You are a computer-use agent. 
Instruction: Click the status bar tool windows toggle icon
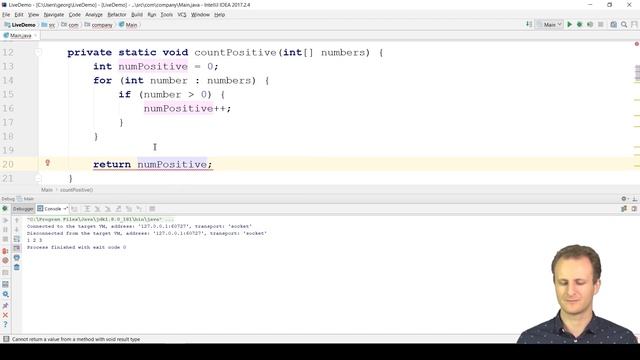(6, 339)
